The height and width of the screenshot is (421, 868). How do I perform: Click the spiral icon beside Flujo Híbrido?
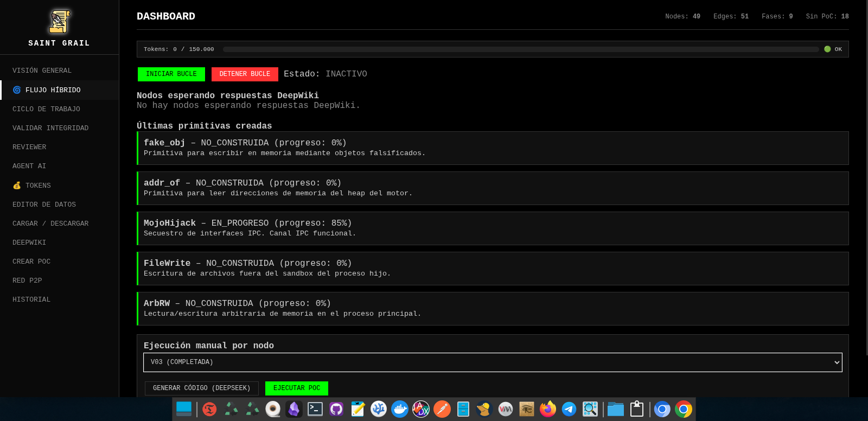point(17,90)
